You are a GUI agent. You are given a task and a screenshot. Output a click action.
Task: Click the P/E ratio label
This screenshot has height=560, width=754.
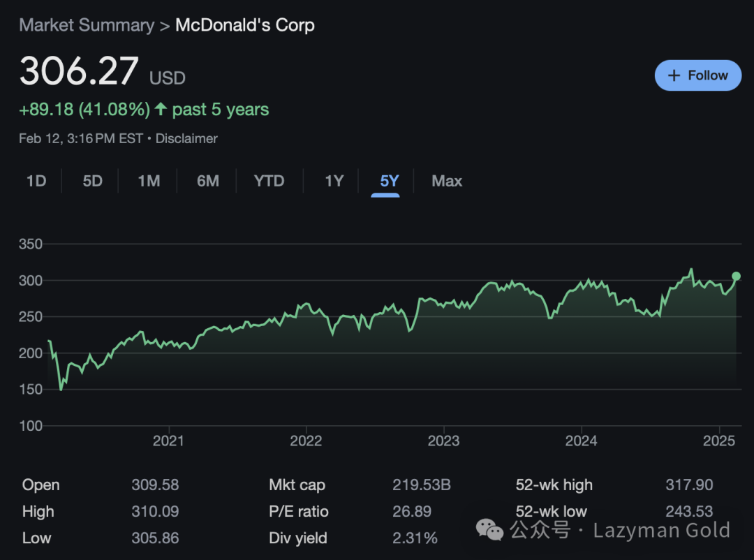pyautogui.click(x=299, y=511)
